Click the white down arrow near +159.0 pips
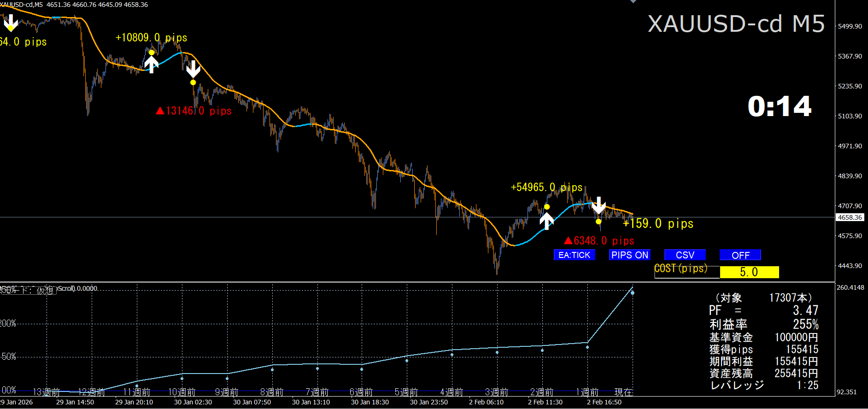This screenshot has width=868, height=409. [x=598, y=205]
